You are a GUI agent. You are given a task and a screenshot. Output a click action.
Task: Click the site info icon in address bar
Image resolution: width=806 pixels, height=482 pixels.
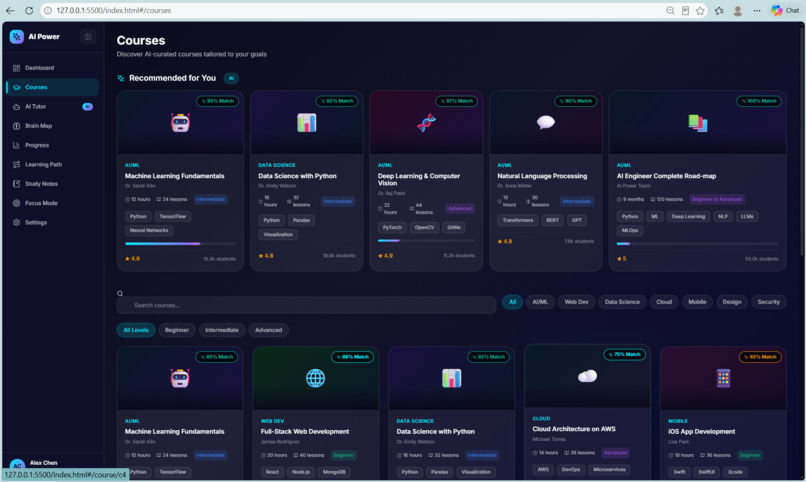[48, 10]
